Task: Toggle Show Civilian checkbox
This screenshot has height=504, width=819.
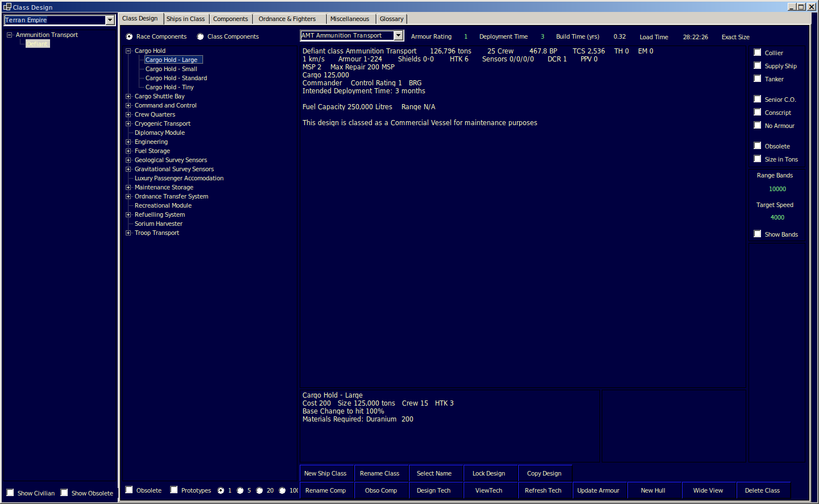Action: (x=10, y=493)
